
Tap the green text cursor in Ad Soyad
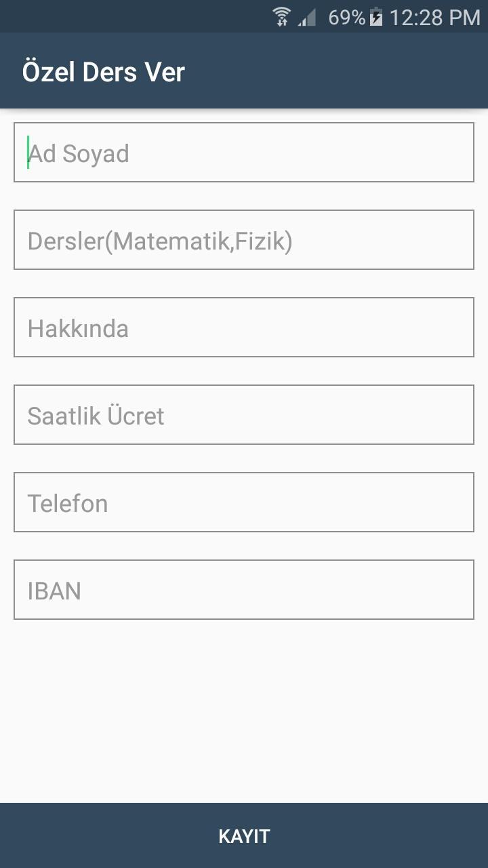28,153
